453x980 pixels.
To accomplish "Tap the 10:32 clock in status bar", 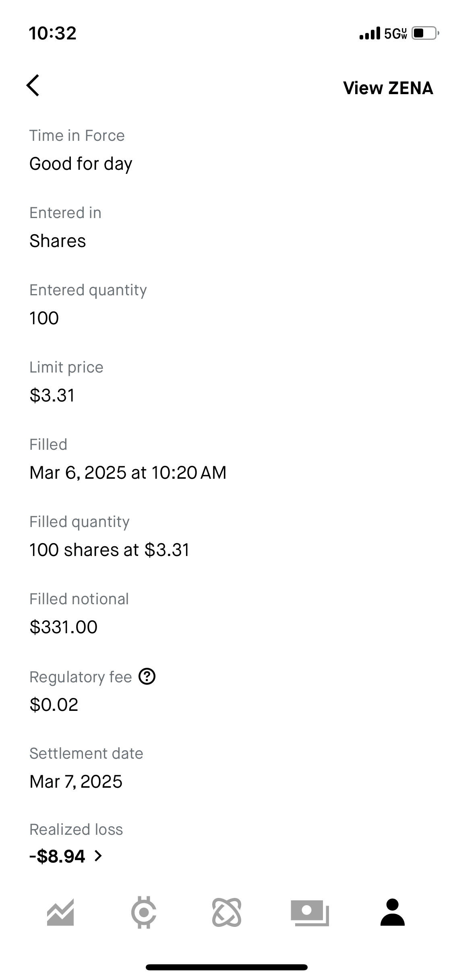I will (52, 33).
